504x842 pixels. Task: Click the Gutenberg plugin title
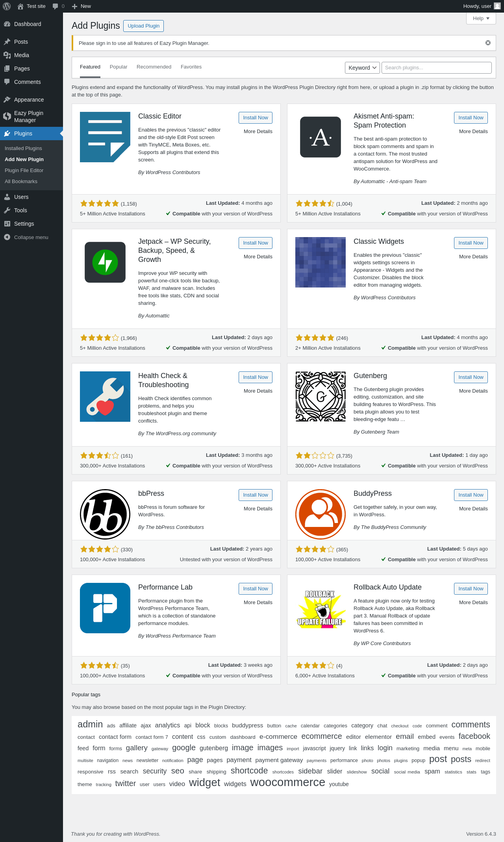(x=370, y=376)
